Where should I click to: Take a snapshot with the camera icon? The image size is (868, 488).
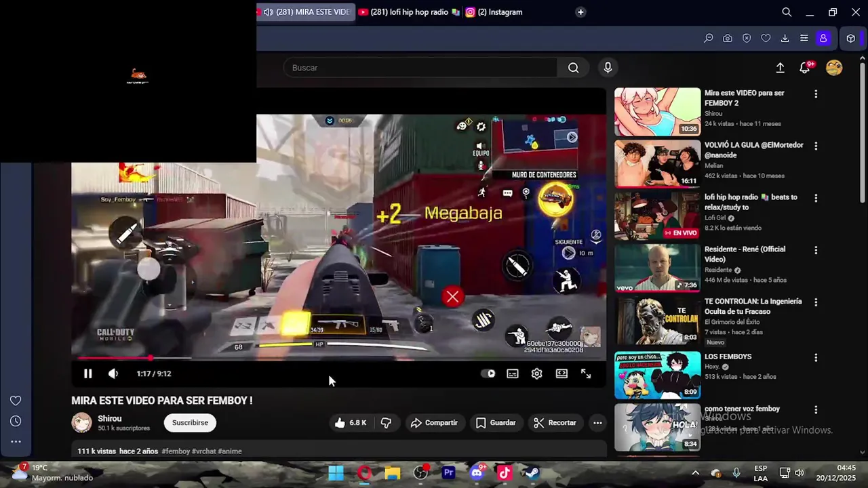pos(728,38)
